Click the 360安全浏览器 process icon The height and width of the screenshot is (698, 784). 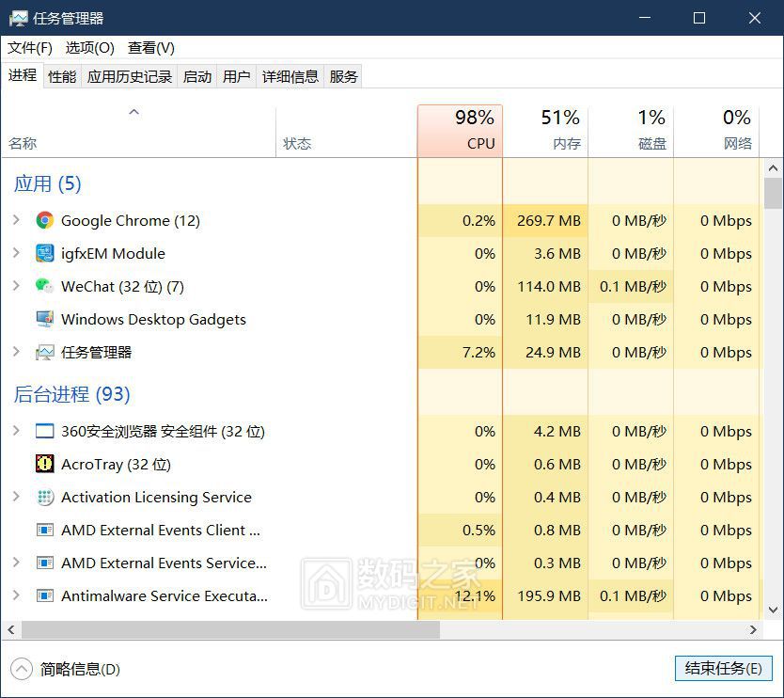[x=44, y=432]
